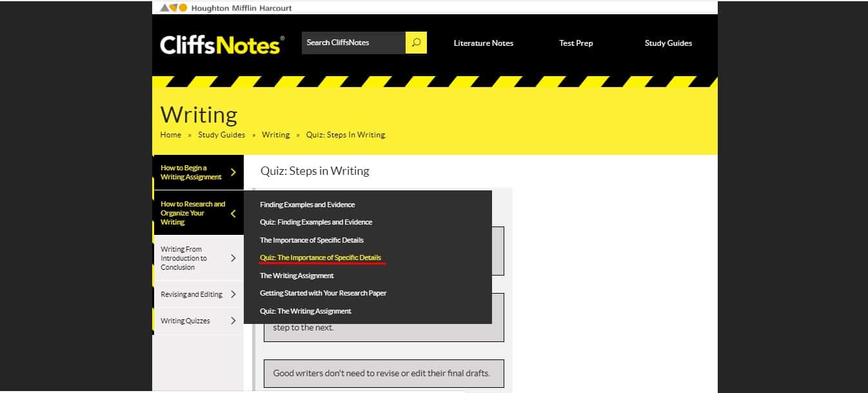Viewport: 868px width, 393px height.
Task: Expand chevron beside Revising and Editing
Action: (x=233, y=294)
